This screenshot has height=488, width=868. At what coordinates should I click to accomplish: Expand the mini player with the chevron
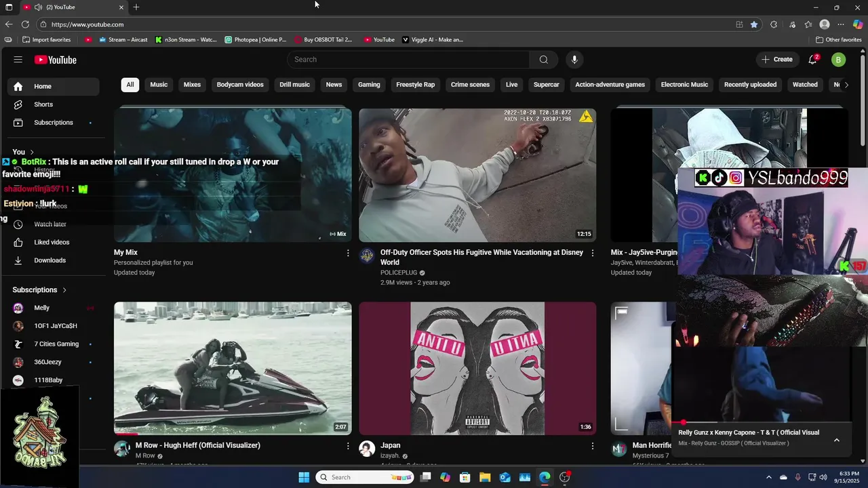[x=836, y=440]
